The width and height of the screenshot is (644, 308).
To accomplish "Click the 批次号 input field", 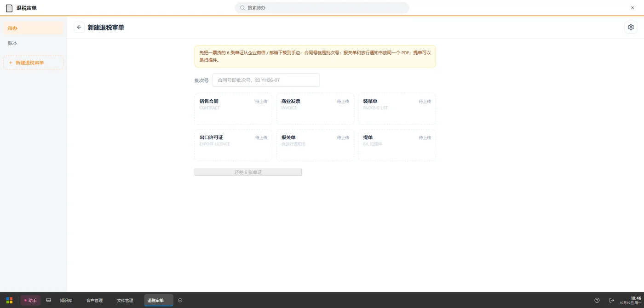I will 266,80.
